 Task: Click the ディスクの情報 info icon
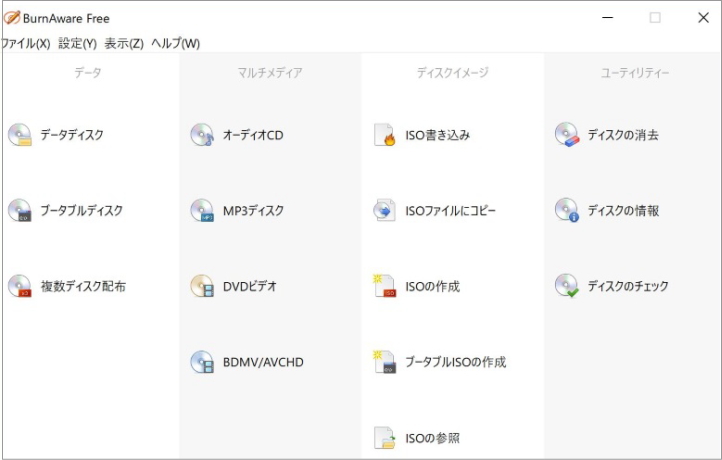tap(567, 211)
